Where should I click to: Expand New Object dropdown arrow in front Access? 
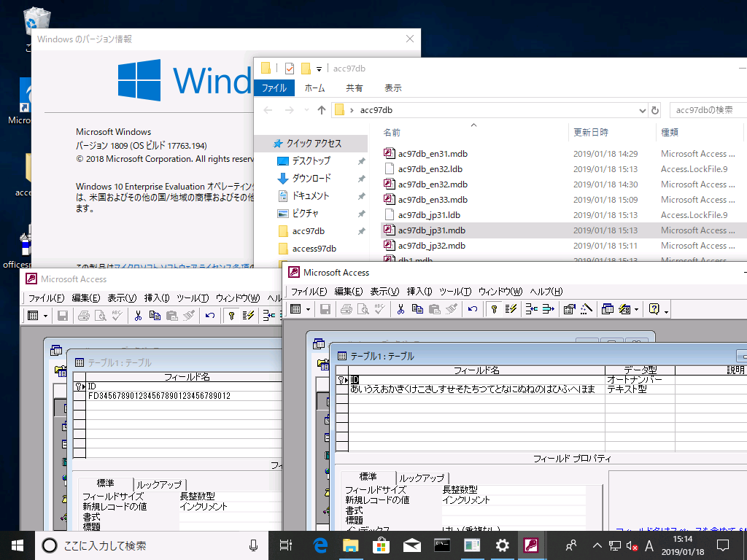click(636, 309)
